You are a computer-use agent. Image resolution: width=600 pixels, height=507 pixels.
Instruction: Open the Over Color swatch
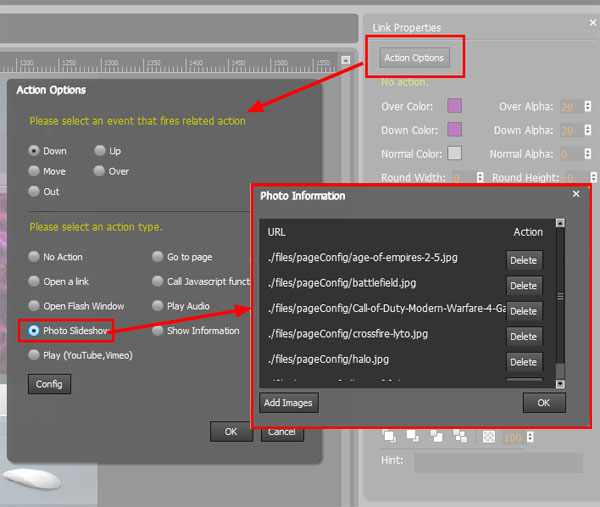[x=455, y=106]
